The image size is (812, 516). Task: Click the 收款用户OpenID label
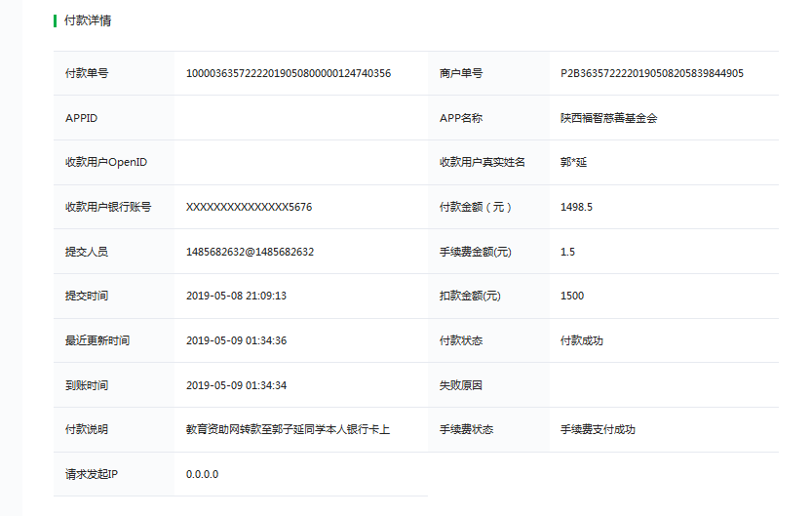tap(106, 162)
